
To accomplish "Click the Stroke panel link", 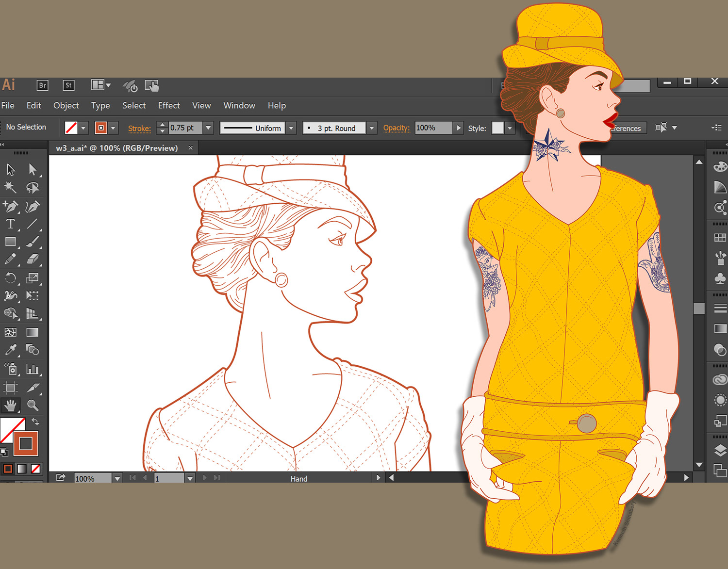I will [139, 129].
